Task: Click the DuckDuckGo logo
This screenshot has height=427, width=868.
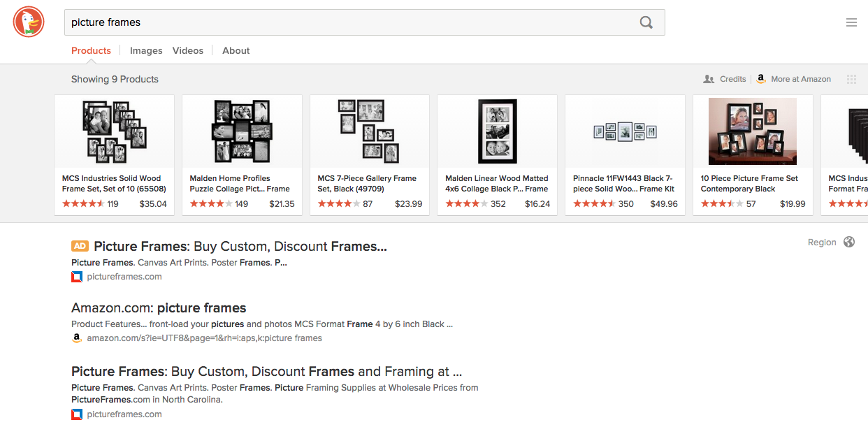Action: (x=29, y=22)
